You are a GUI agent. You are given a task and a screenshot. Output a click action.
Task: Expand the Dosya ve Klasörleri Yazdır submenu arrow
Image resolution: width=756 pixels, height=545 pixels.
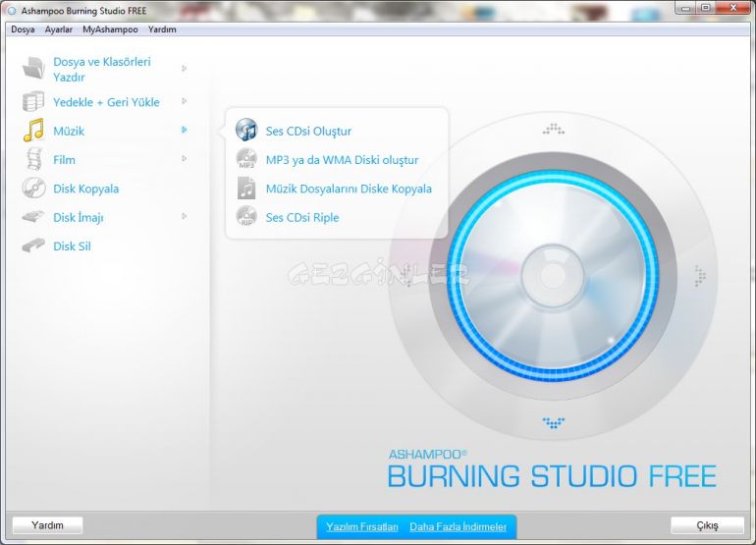[x=185, y=69]
